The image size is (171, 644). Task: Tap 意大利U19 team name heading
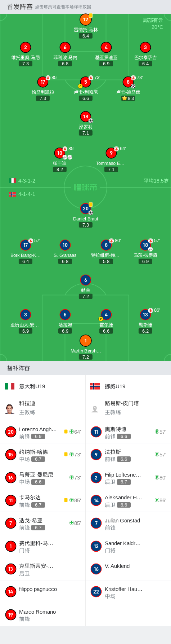32,386
